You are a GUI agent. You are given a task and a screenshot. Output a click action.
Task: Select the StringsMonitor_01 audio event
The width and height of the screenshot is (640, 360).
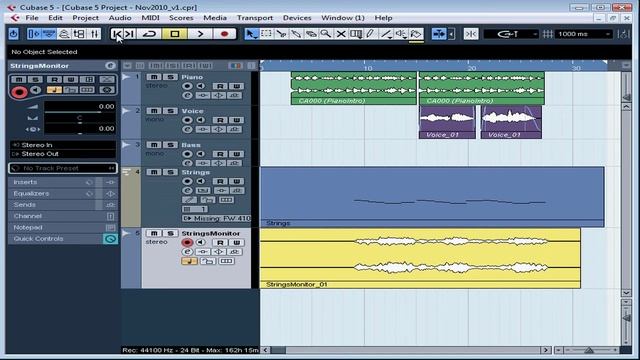(420, 258)
